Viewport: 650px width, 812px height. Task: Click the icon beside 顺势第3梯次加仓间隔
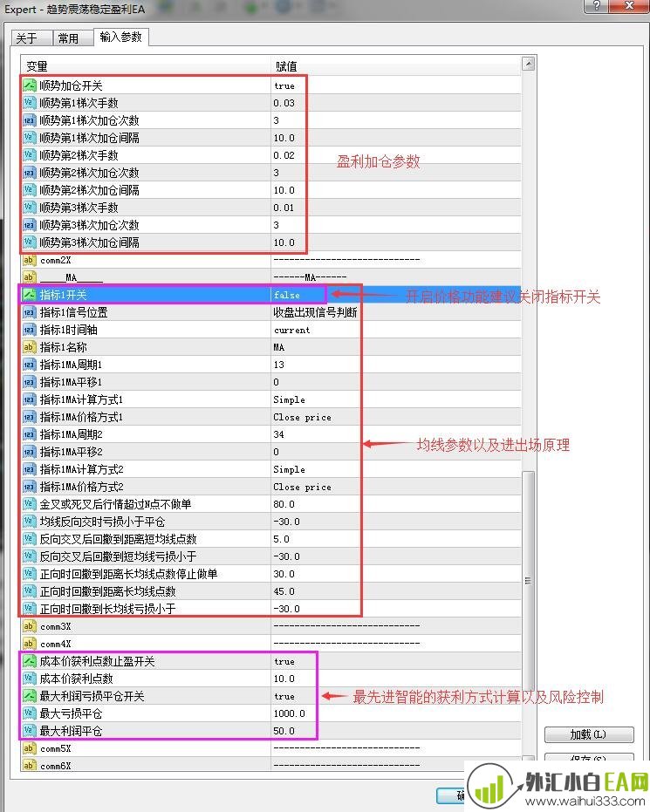(x=30, y=242)
